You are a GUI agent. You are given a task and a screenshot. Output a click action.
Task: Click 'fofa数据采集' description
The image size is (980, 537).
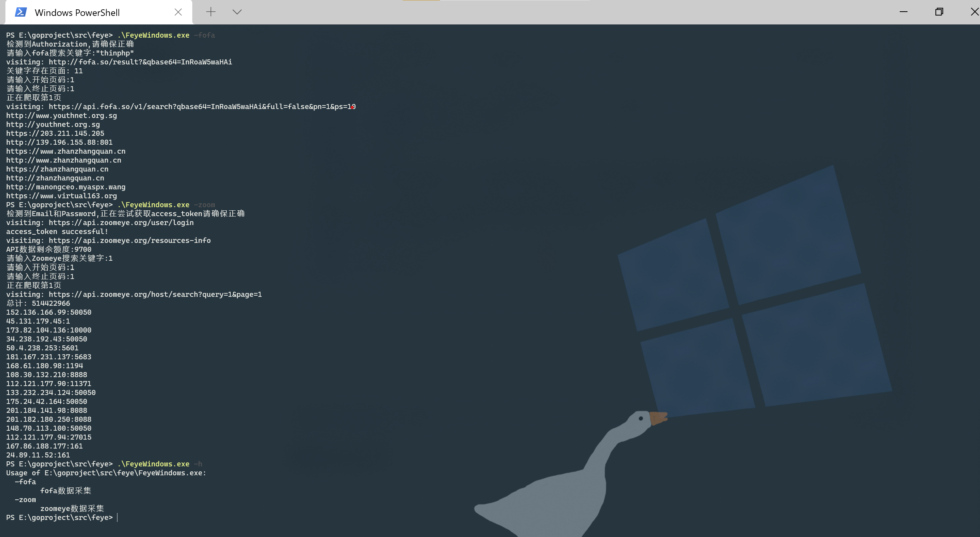click(x=66, y=491)
